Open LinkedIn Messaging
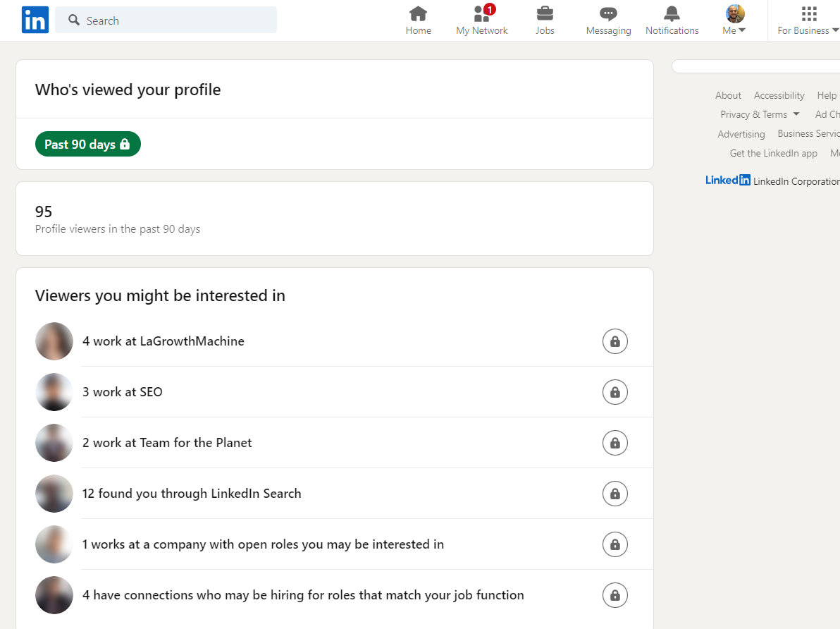840x629 pixels. click(607, 20)
